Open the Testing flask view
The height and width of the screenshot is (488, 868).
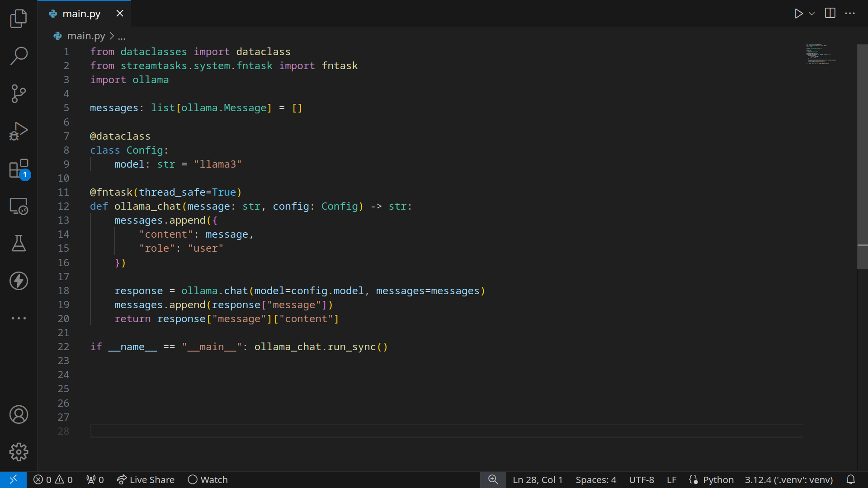[19, 244]
